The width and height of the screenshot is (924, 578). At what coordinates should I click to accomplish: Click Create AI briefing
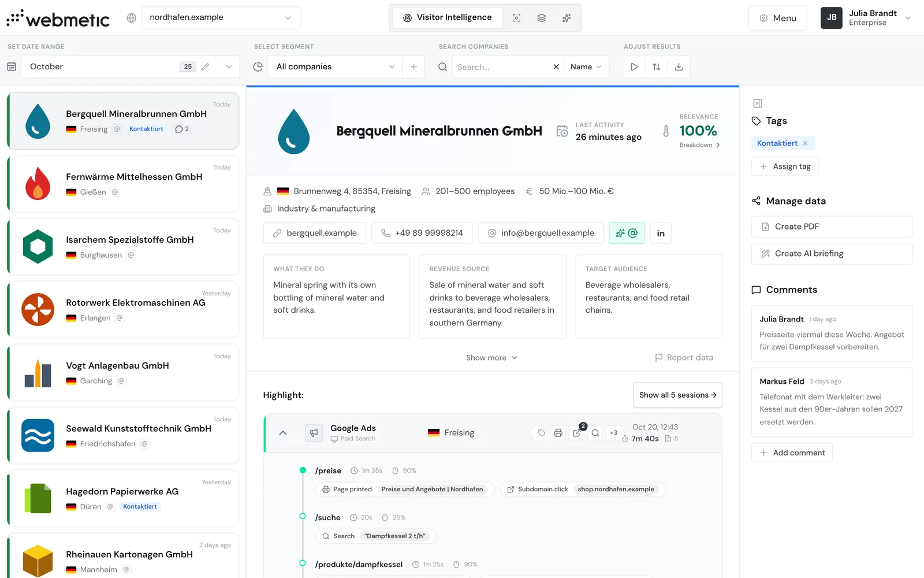pyautogui.click(x=832, y=254)
